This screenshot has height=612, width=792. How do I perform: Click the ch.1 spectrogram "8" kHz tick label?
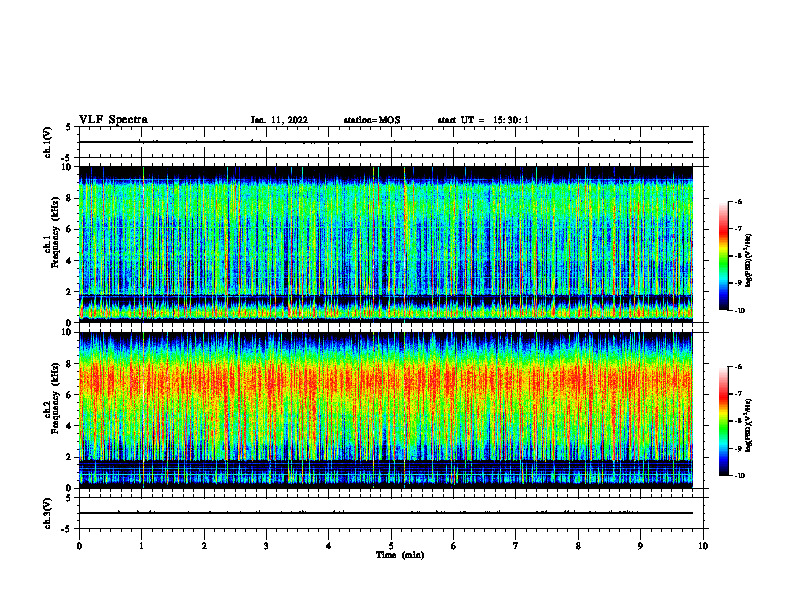pos(69,198)
